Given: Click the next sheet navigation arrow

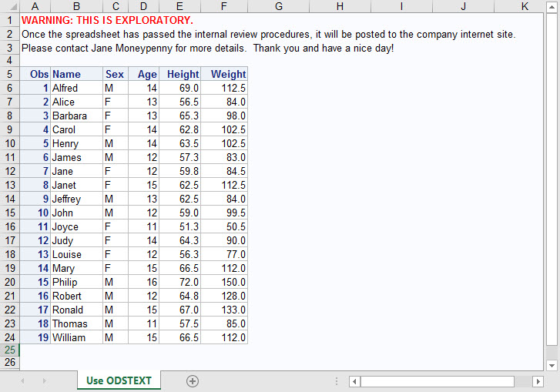Looking at the screenshot, I should pos(44,381).
